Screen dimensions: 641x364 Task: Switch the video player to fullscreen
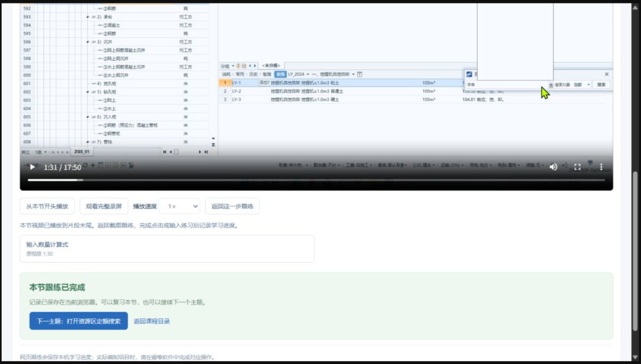coord(577,167)
